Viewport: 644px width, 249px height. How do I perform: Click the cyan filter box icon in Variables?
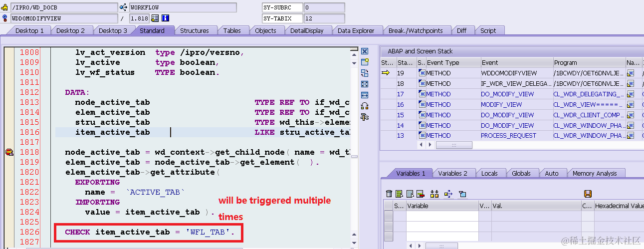462,194
